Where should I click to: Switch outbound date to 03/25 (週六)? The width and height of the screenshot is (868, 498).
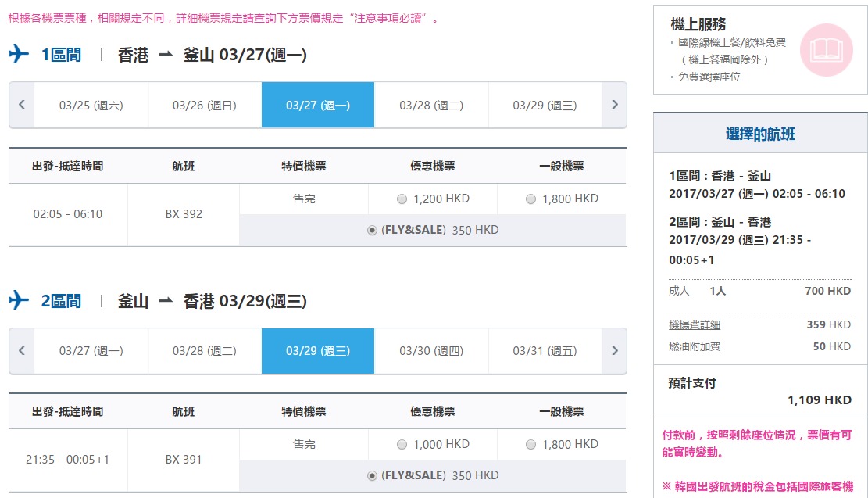point(91,106)
